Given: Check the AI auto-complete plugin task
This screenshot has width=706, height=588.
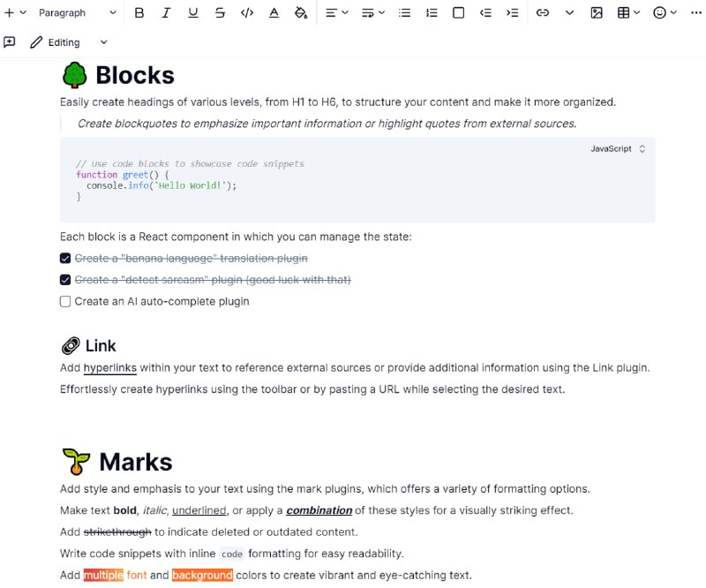Looking at the screenshot, I should click(x=65, y=301).
